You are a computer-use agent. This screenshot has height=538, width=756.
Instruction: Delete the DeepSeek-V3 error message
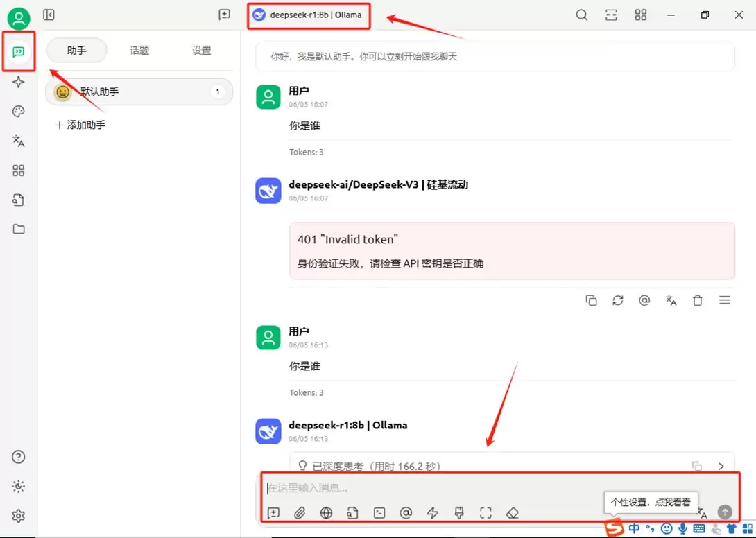(698, 300)
